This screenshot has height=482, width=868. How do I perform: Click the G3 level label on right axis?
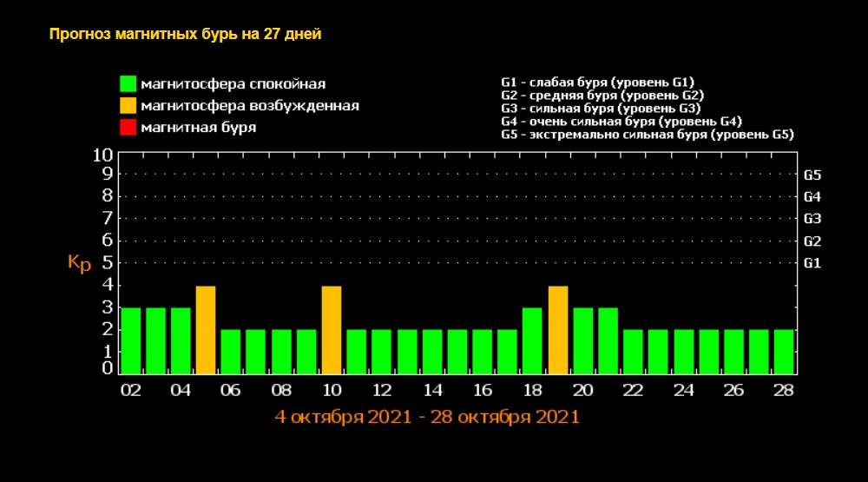tap(812, 219)
